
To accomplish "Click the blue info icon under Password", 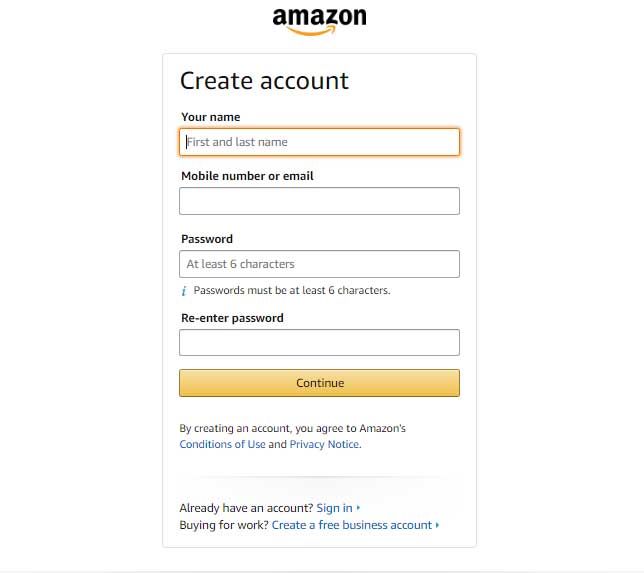I will click(x=184, y=291).
